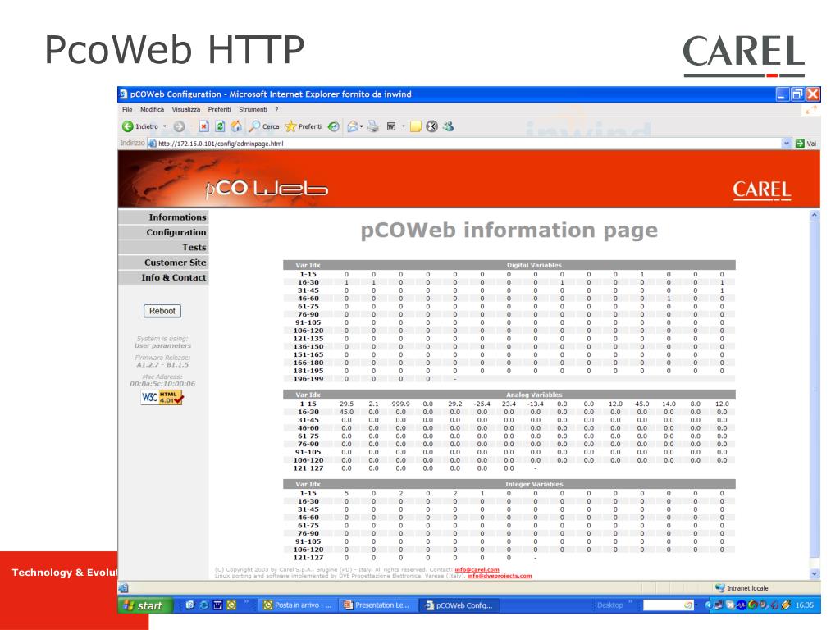
Task: Click the Windows start button
Action: tap(146, 605)
